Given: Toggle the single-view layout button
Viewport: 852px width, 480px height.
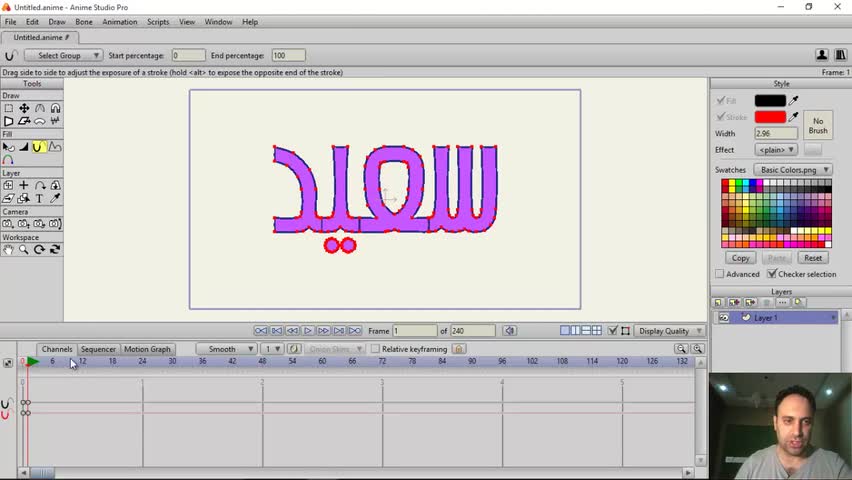Looking at the screenshot, I should 565,331.
